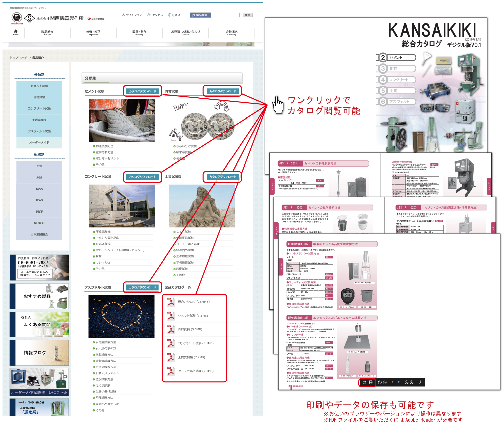Zoom in using the plus icon

[x=411, y=382]
